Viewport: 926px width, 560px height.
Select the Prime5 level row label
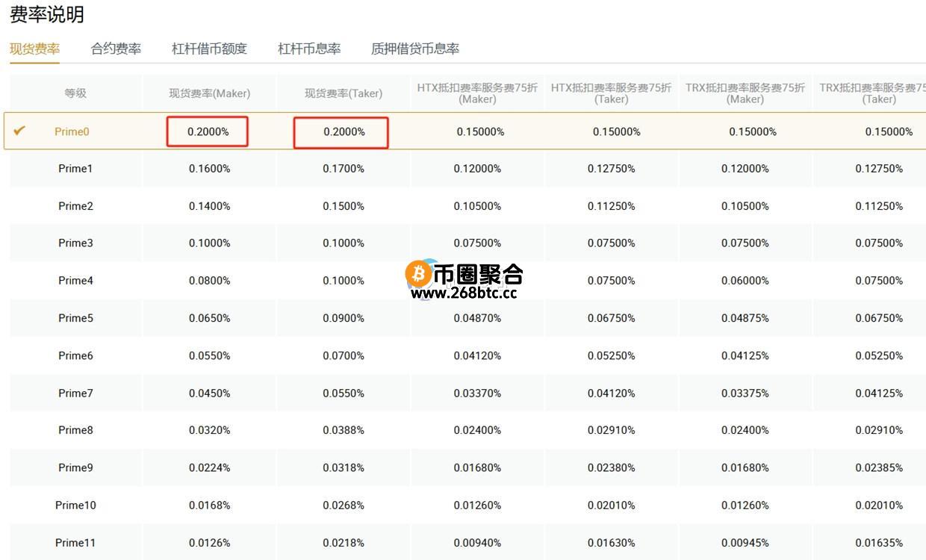point(75,318)
